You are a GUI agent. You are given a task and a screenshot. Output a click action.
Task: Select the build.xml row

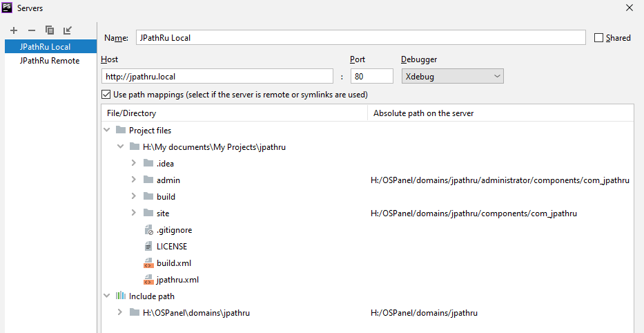pyautogui.click(x=368, y=263)
